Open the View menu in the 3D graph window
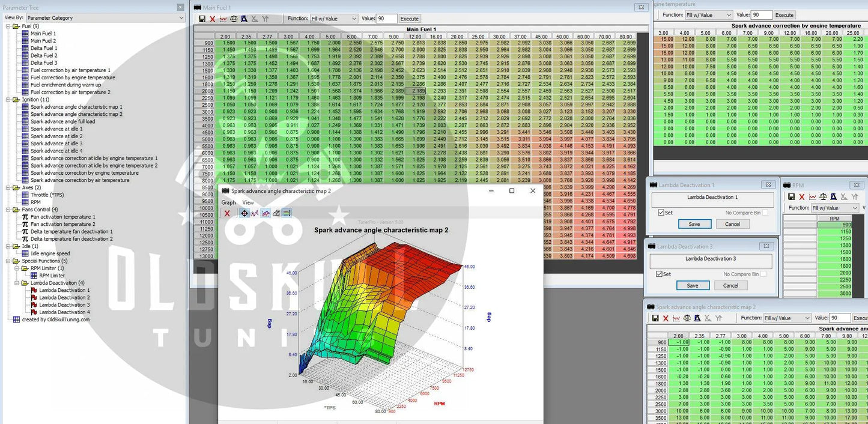 pyautogui.click(x=247, y=202)
